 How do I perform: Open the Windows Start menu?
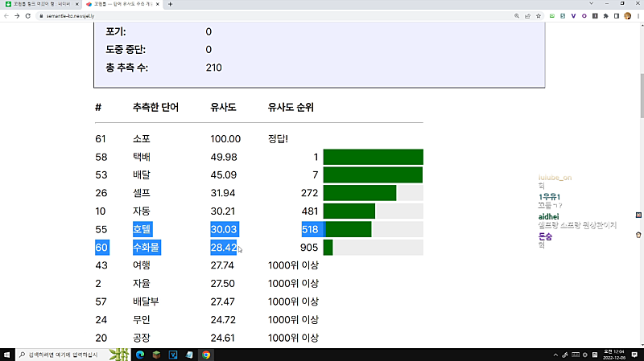7,355
